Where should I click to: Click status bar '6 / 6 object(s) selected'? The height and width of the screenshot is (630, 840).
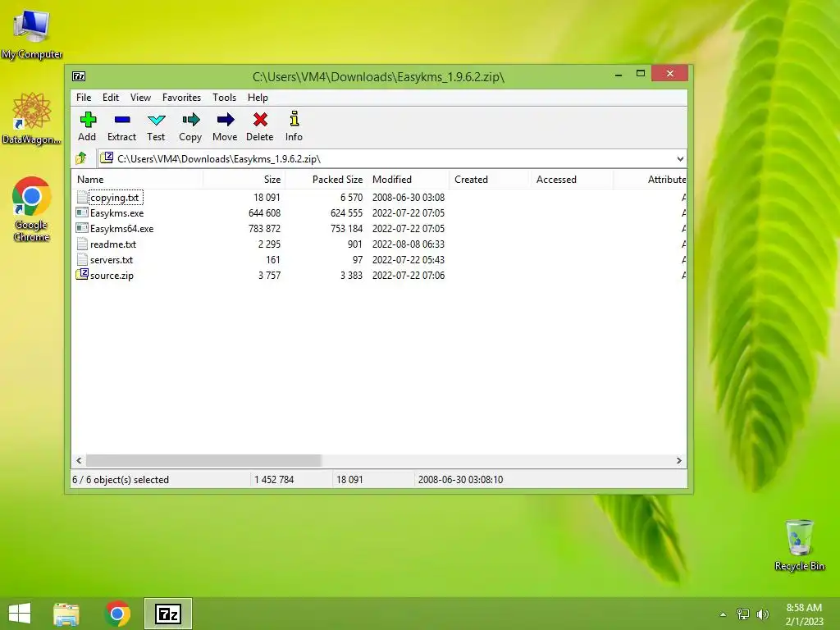pos(121,480)
